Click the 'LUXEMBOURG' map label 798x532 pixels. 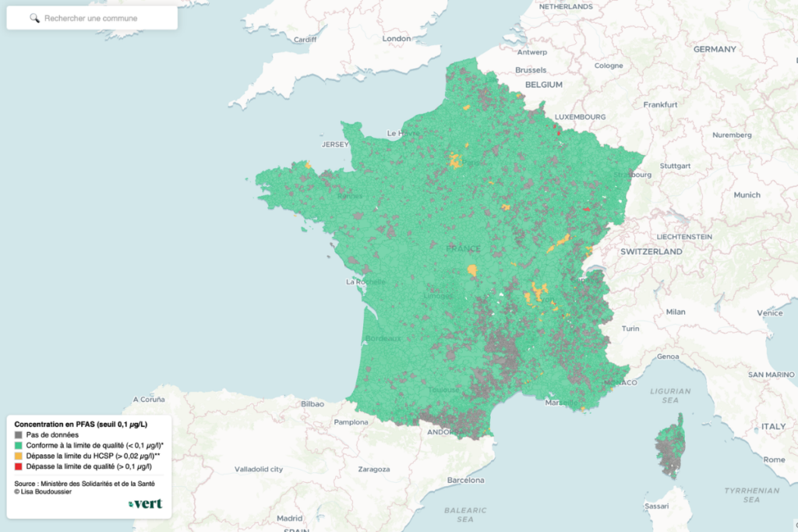point(580,117)
